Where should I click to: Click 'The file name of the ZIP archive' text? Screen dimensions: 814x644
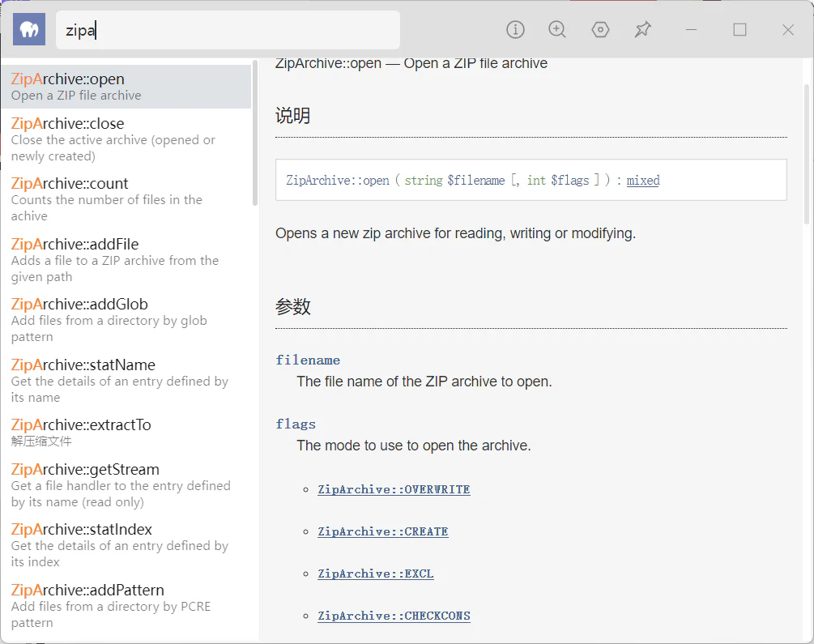click(x=424, y=382)
